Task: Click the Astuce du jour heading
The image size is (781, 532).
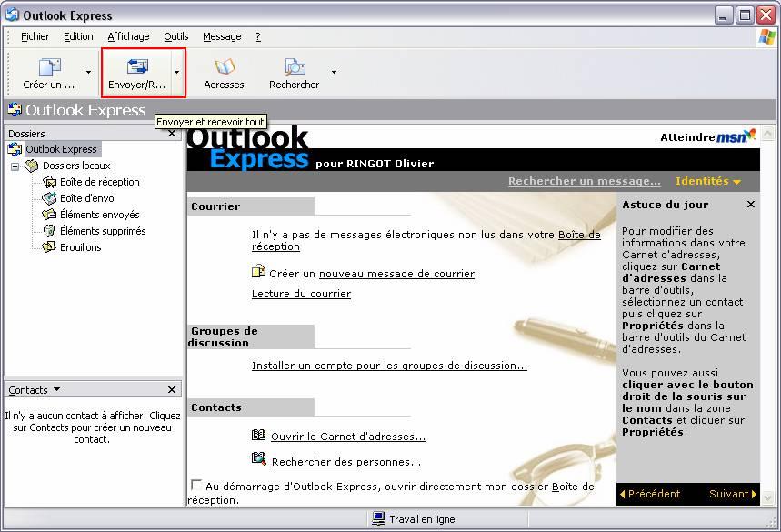Action: coord(665,205)
